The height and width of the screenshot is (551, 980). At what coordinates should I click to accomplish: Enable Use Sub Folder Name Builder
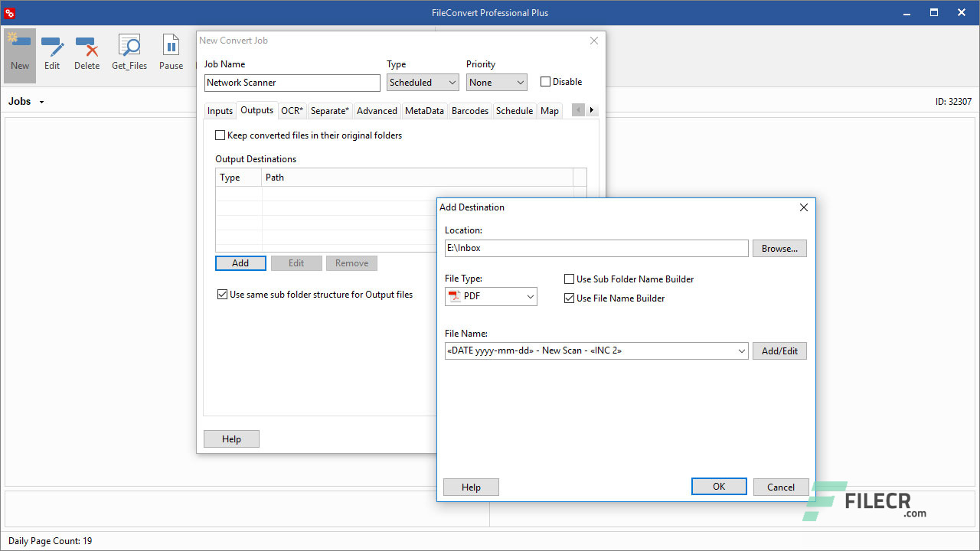(x=569, y=279)
